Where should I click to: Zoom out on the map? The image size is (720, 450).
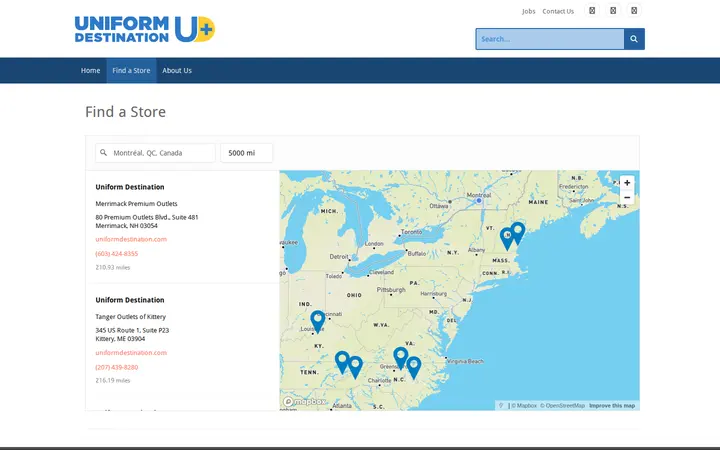pos(627,197)
